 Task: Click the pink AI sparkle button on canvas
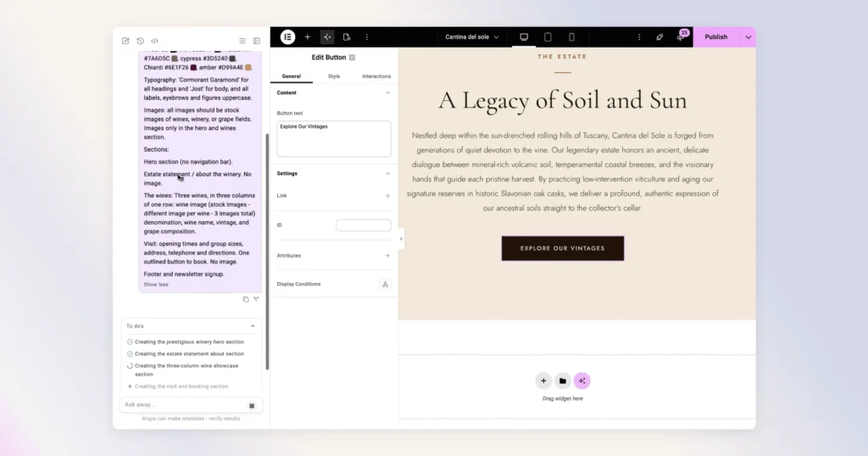581,381
